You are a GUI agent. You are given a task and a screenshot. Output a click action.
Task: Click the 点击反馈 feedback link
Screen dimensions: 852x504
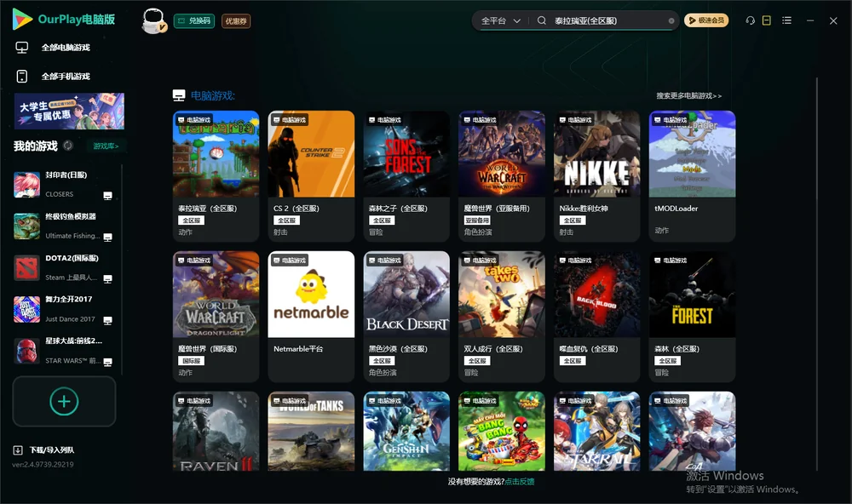[520, 482]
